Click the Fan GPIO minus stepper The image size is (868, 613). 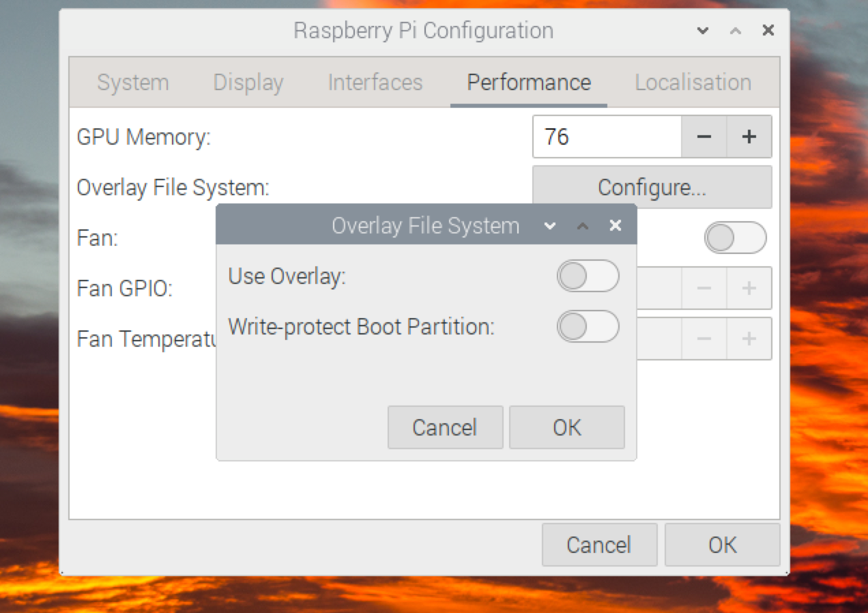[704, 288]
